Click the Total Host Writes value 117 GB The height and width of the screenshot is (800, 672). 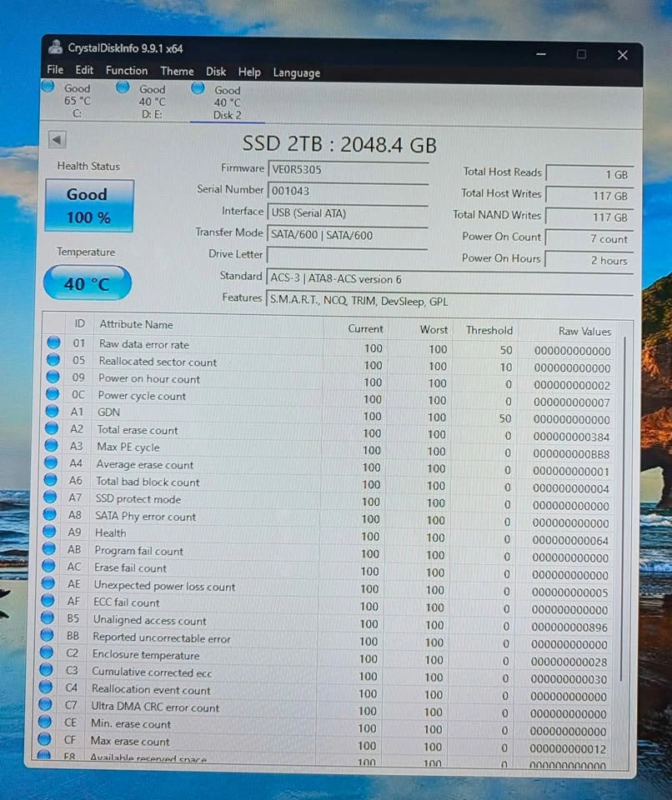click(x=589, y=195)
